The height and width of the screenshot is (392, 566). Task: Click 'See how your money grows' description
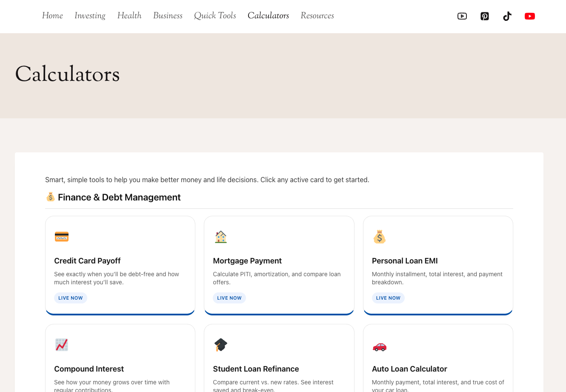[x=112, y=386]
